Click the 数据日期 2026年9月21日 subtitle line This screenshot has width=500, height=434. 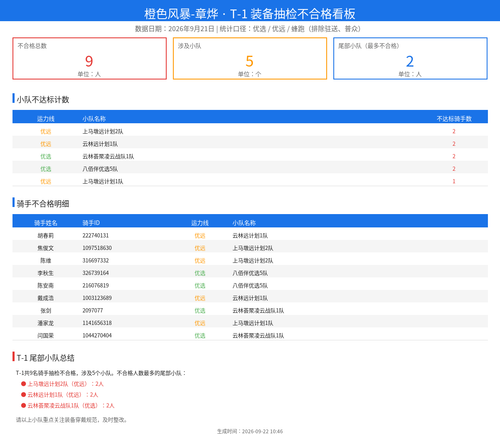point(248,29)
